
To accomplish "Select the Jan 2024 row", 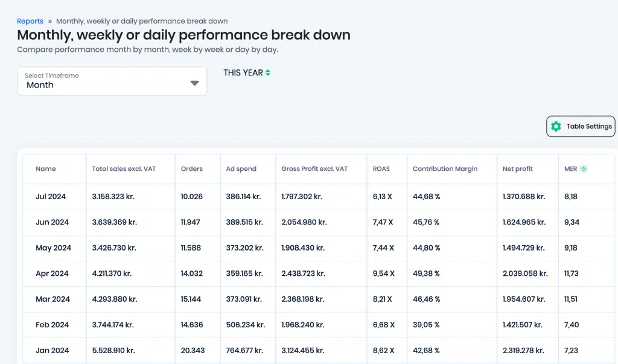I will [319, 350].
